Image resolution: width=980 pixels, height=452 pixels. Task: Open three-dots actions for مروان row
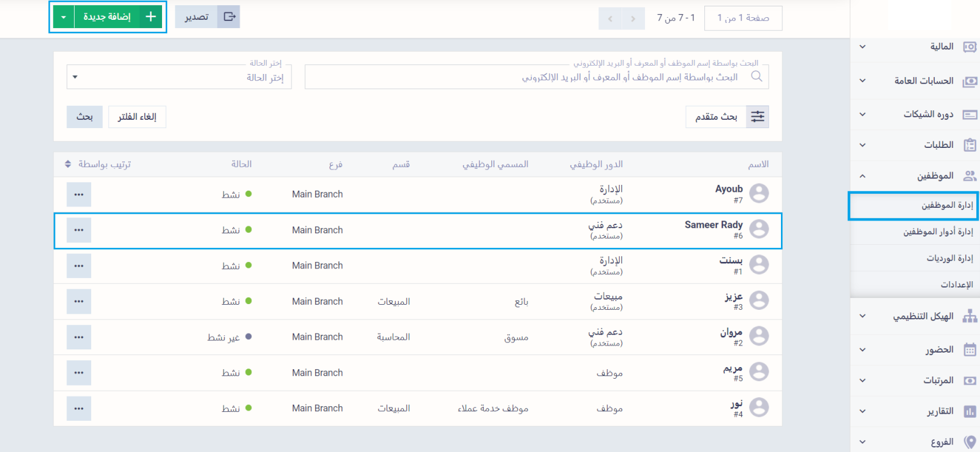click(78, 337)
